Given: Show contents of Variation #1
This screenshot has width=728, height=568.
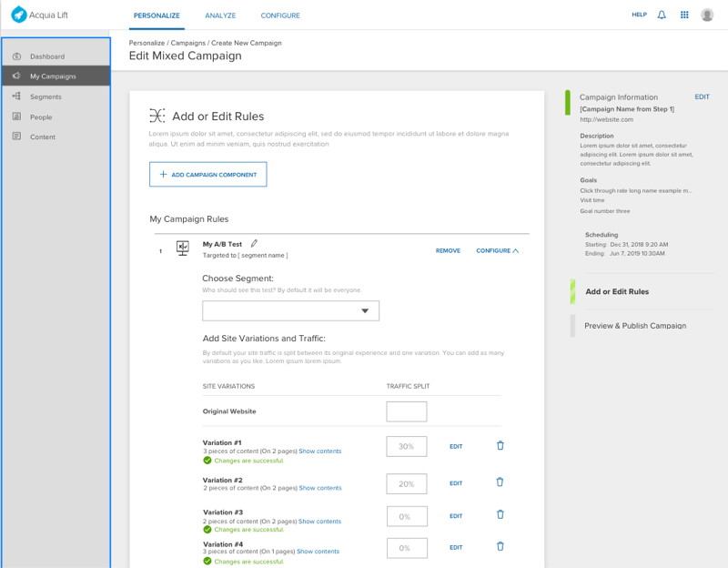Looking at the screenshot, I should coord(320,451).
